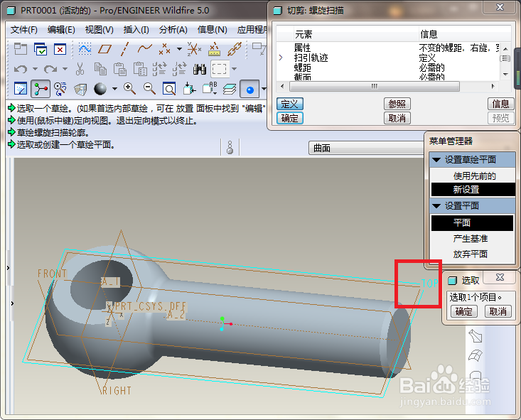Click the element list horizontal scrollbar
The width and height of the screenshot is (521, 420).
375,87
